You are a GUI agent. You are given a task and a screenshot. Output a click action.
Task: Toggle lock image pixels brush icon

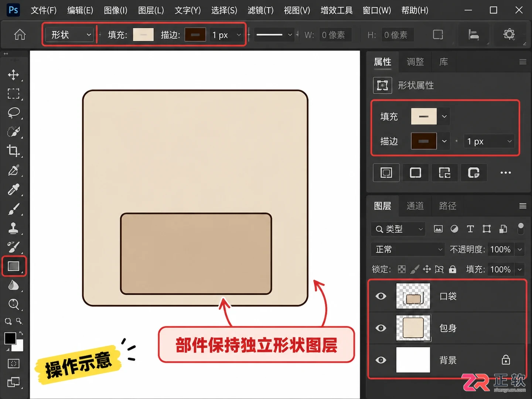[x=415, y=269]
